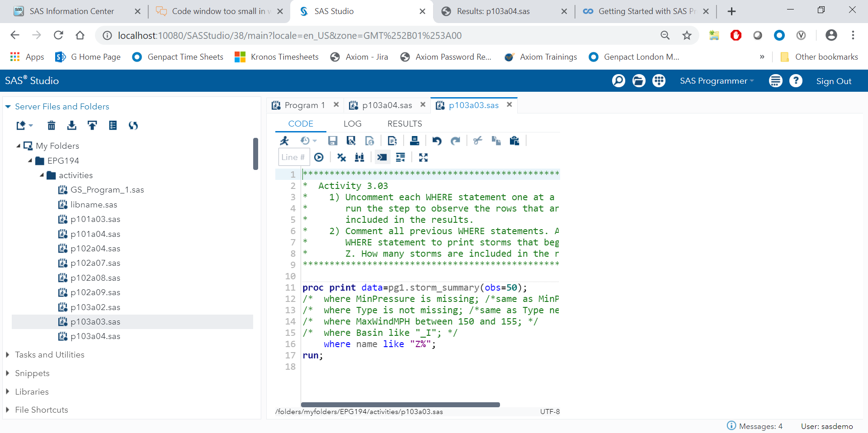Refresh the server files list
Image resolution: width=868 pixels, height=433 pixels.
[x=133, y=126]
